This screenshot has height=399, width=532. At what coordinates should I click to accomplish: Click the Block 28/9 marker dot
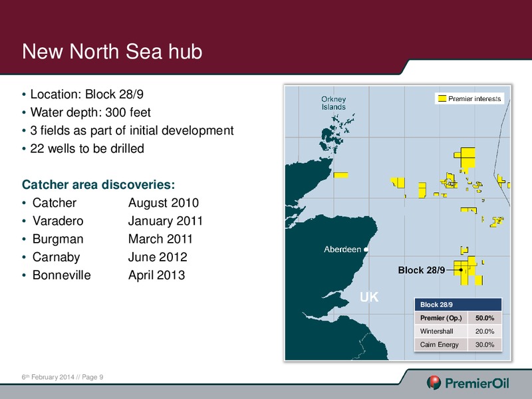point(461,270)
